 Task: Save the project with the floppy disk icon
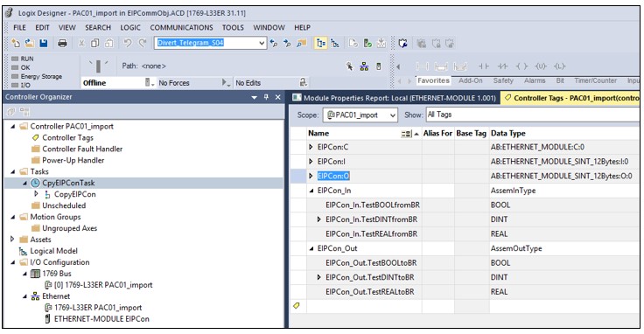point(44,43)
